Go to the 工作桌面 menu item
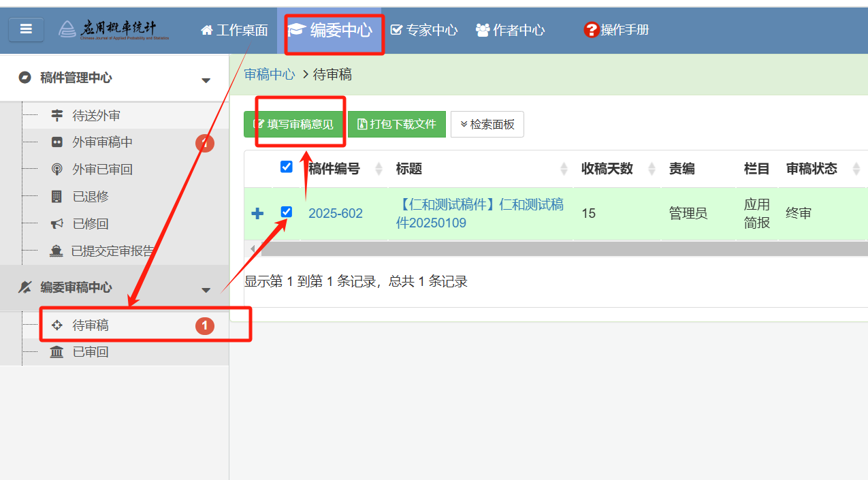This screenshot has height=480, width=868. click(x=234, y=30)
